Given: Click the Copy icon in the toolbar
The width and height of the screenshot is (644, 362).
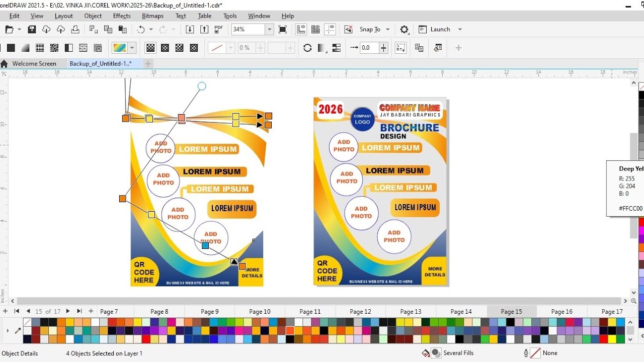Looking at the screenshot, I should 108,29.
